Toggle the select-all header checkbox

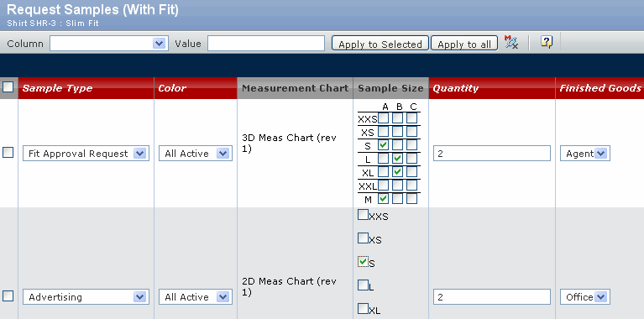8,87
